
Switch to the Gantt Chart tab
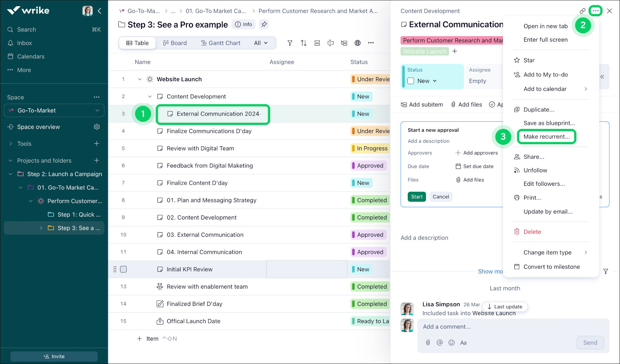click(221, 43)
